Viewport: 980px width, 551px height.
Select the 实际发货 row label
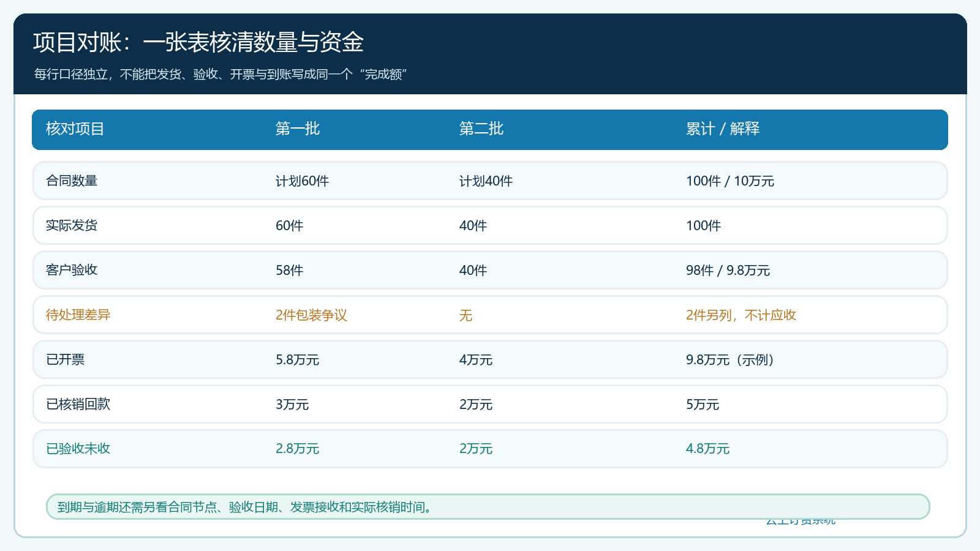[x=72, y=225]
